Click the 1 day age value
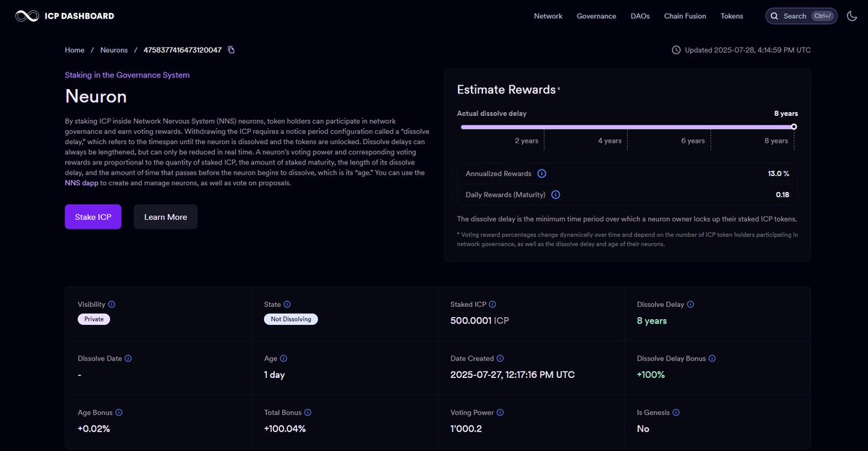The height and width of the screenshot is (451, 868). pyautogui.click(x=275, y=374)
